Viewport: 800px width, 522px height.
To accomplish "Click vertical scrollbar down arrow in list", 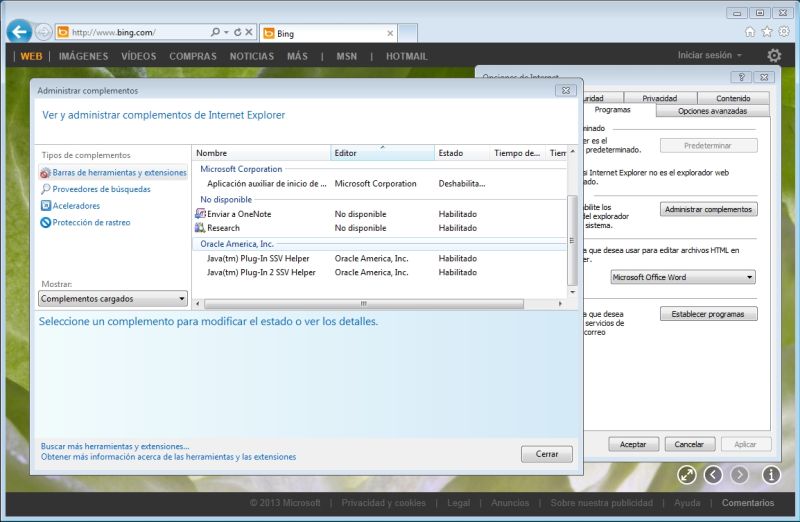I will (x=572, y=292).
